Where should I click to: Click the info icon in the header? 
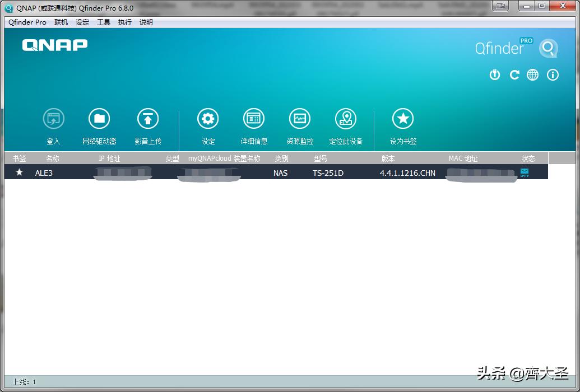click(553, 74)
